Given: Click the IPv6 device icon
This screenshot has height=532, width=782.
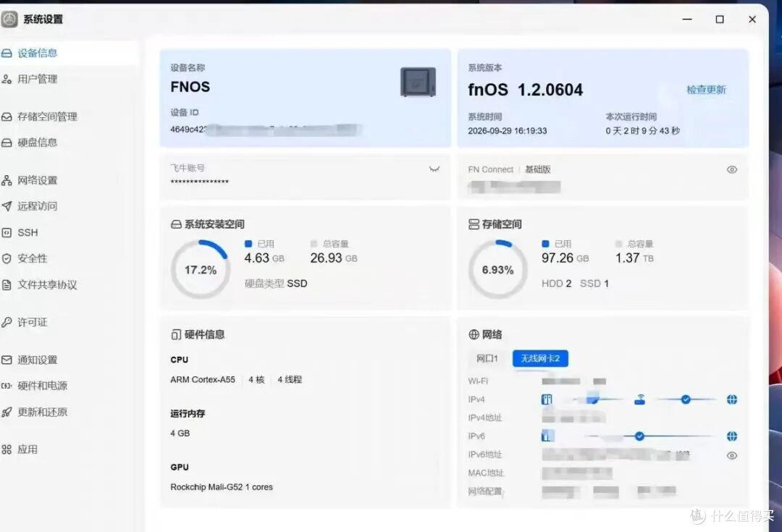Looking at the screenshot, I should (547, 436).
